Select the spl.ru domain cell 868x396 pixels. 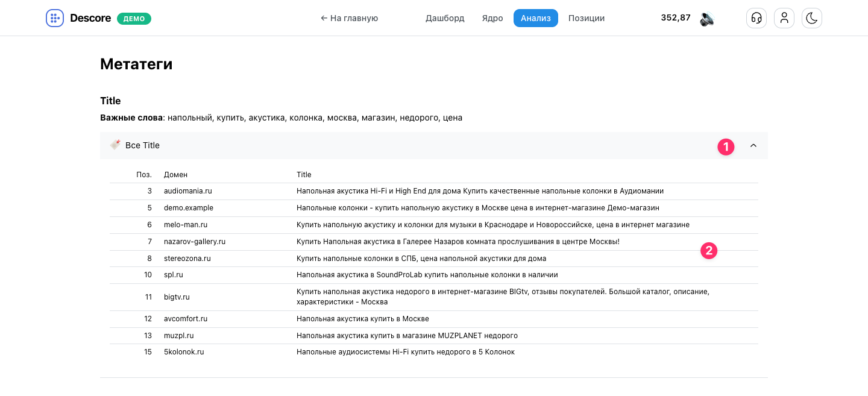tap(174, 275)
